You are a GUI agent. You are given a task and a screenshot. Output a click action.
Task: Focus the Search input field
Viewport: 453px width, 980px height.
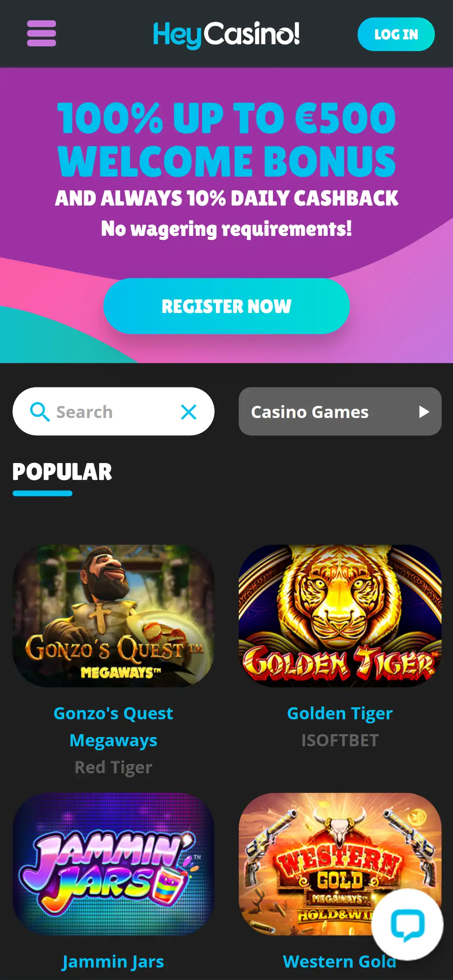click(114, 411)
